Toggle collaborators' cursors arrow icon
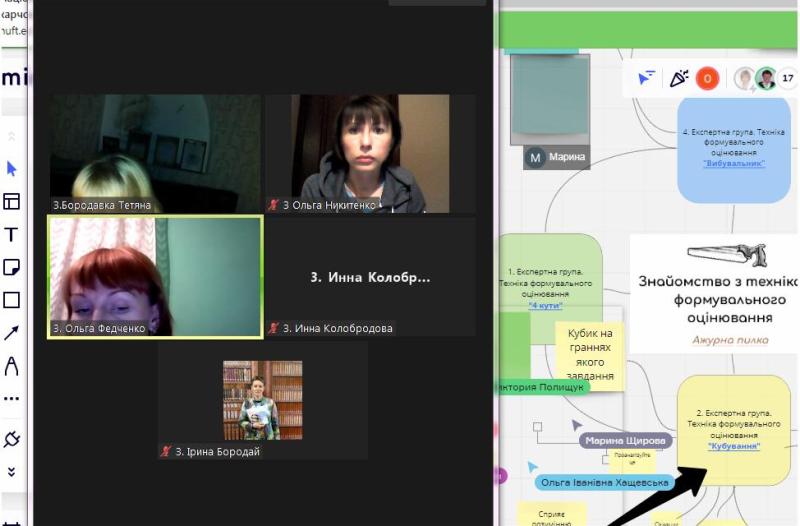The height and width of the screenshot is (526, 800). pyautogui.click(x=646, y=78)
